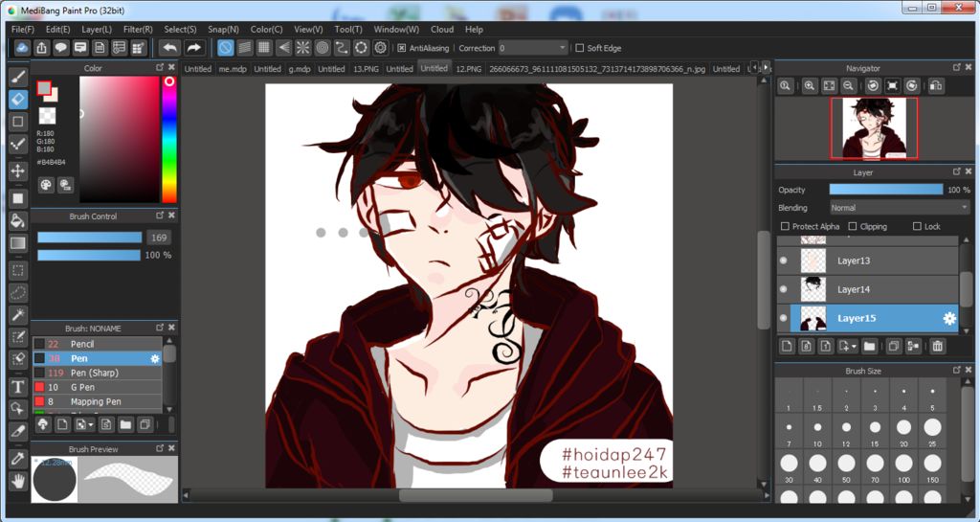980x522 pixels.
Task: Click the rainbow hue bar
Action: 168,140
